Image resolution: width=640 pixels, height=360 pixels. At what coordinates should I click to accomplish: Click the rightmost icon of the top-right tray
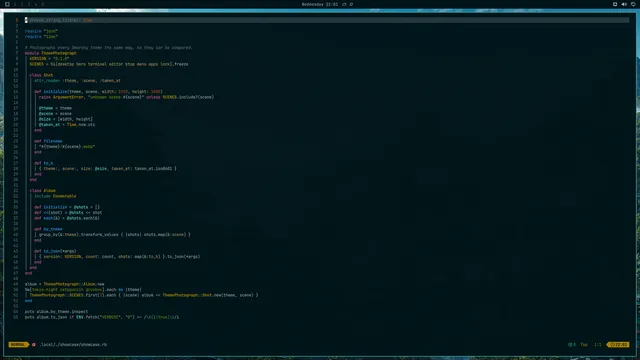click(633, 4)
